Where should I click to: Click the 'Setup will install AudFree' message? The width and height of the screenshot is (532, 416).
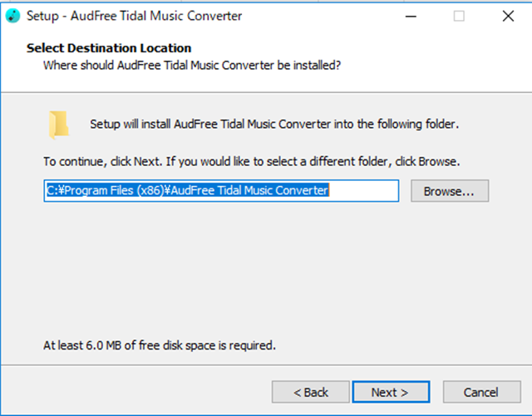coord(274,125)
